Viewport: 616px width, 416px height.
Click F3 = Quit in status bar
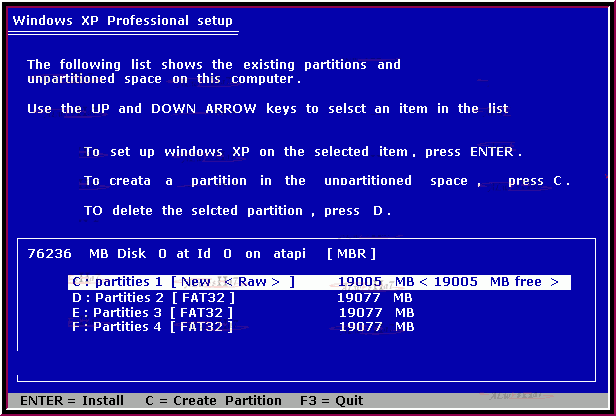[332, 401]
